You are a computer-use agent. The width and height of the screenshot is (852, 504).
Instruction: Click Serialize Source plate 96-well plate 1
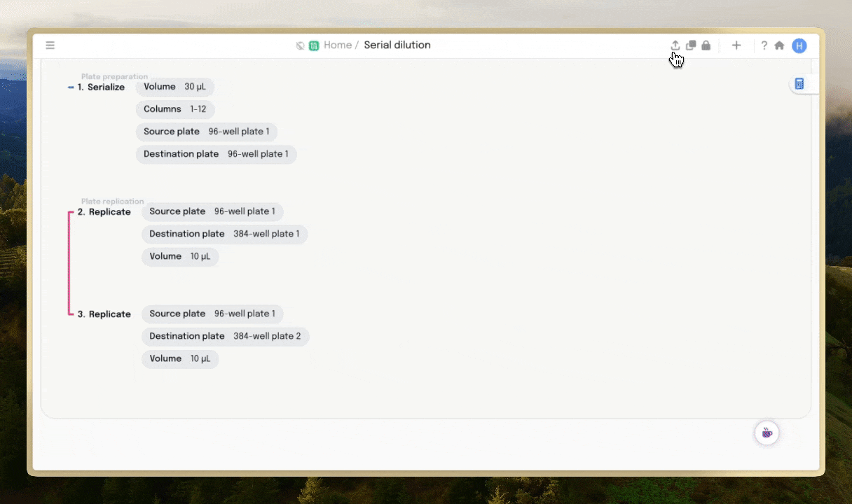pyautogui.click(x=207, y=132)
